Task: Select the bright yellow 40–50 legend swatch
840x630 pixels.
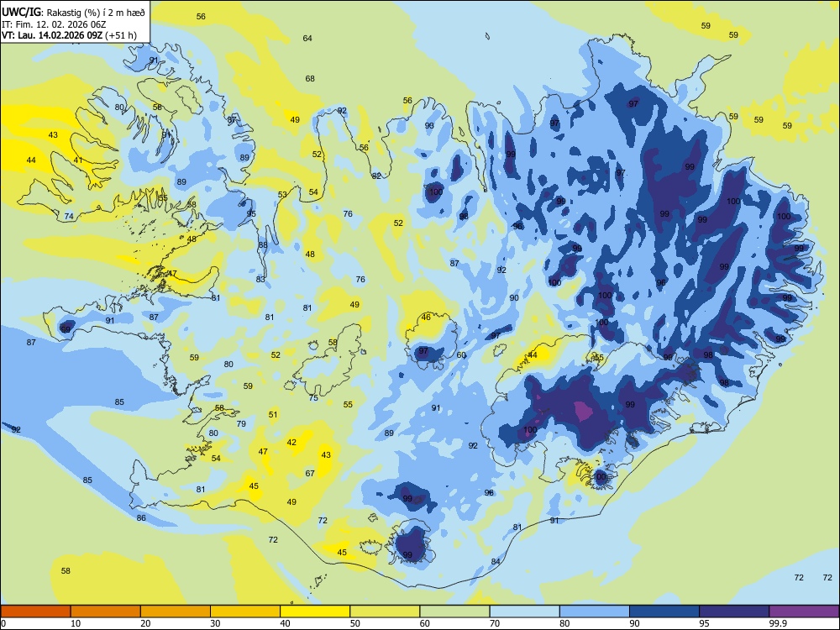Action: (x=315, y=612)
